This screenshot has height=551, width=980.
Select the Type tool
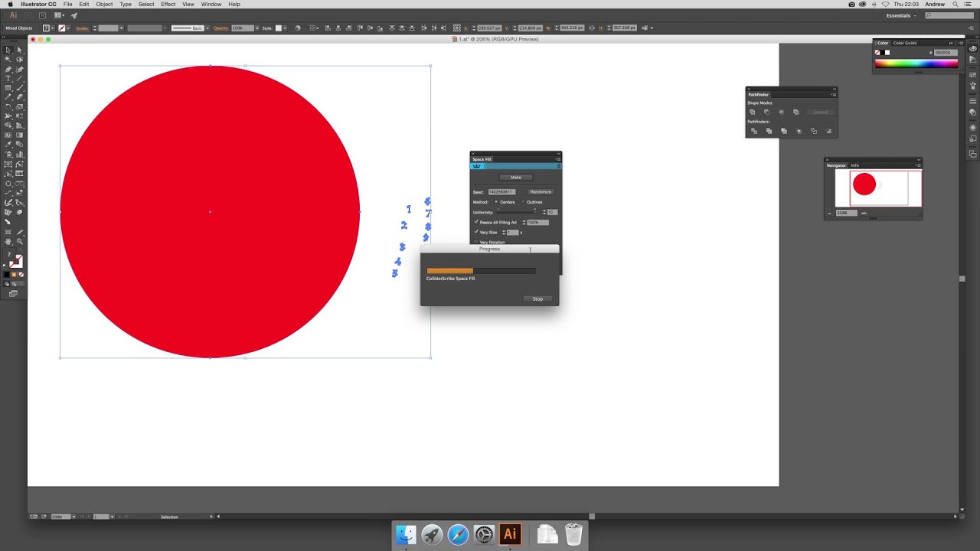pos(8,78)
